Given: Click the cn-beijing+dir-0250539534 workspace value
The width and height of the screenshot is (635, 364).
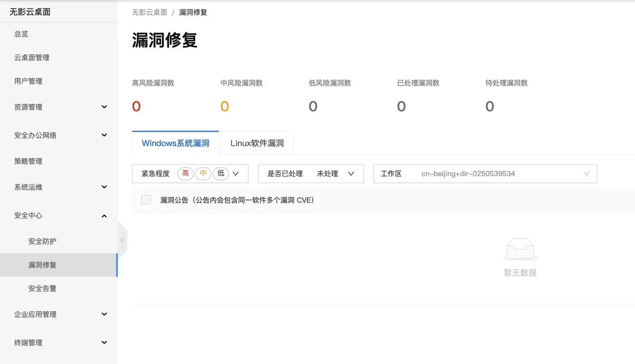Looking at the screenshot, I should click(x=469, y=174).
